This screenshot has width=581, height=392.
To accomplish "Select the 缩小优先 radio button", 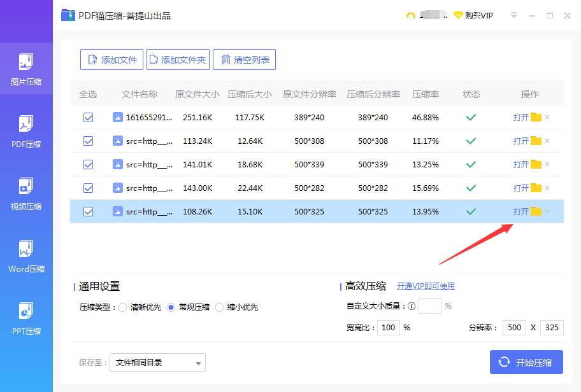I will (x=219, y=307).
